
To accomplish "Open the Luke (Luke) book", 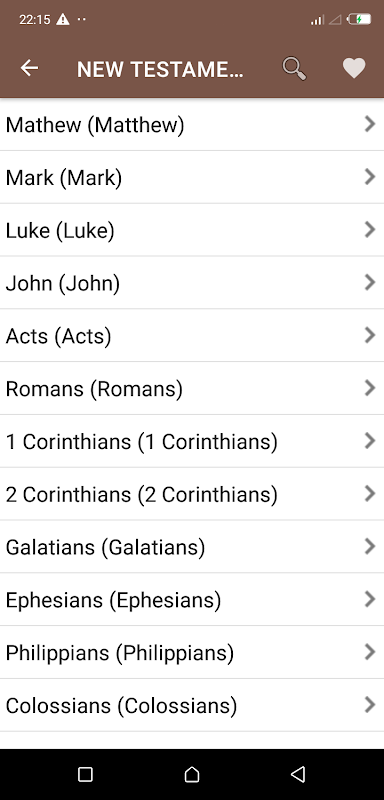I will (x=192, y=230).
